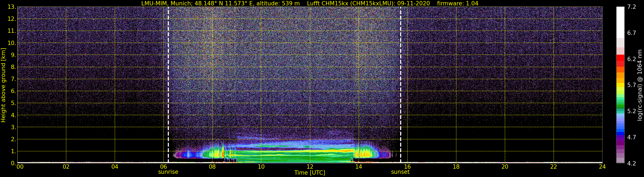Click the time axis tick label 12
The height and width of the screenshot is (177, 644).
310,167
